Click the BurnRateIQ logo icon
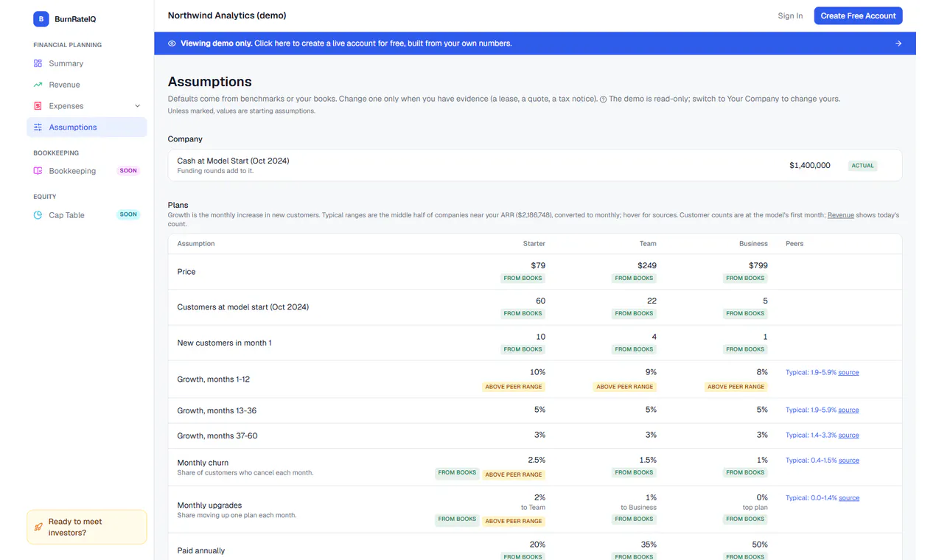The height and width of the screenshot is (560, 936). 41,19
